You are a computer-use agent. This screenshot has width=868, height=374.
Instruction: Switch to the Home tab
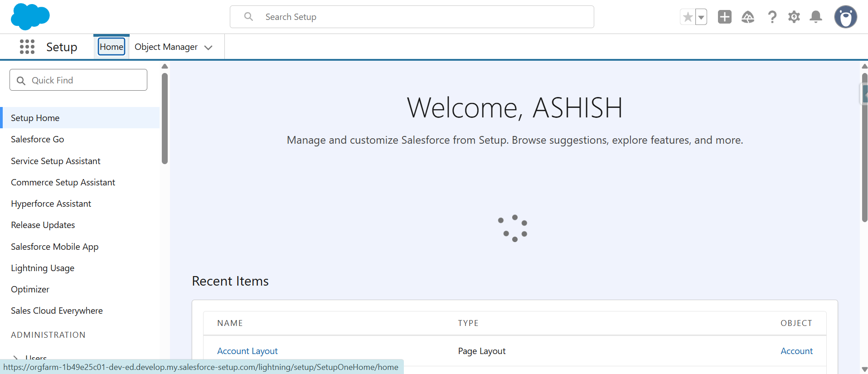(112, 47)
